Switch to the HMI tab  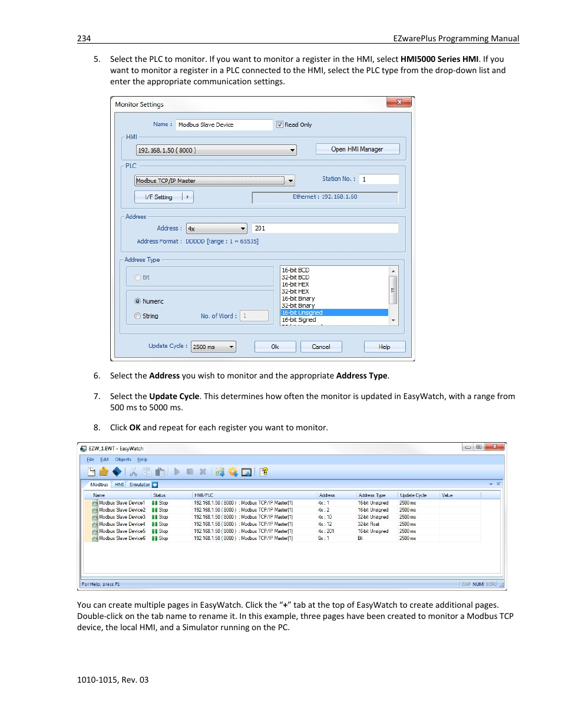point(119,485)
